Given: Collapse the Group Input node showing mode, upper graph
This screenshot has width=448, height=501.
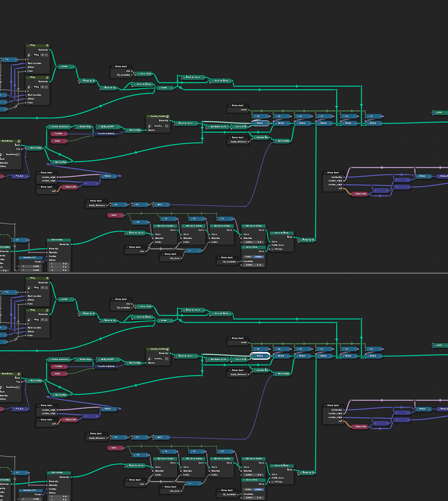Looking at the screenshot, I should (x=230, y=105).
